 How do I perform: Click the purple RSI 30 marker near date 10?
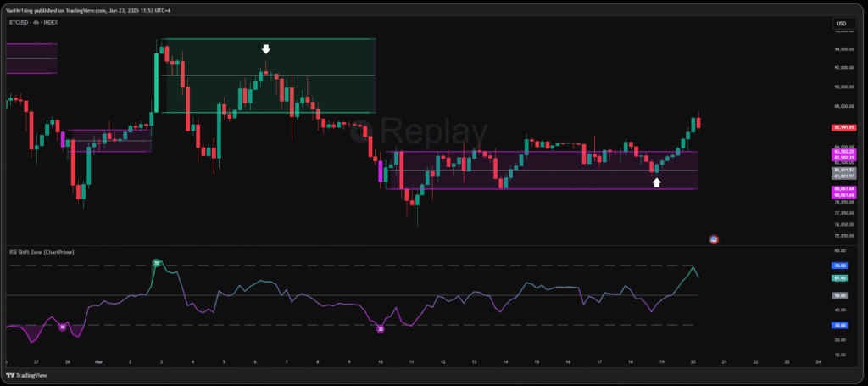tap(381, 328)
